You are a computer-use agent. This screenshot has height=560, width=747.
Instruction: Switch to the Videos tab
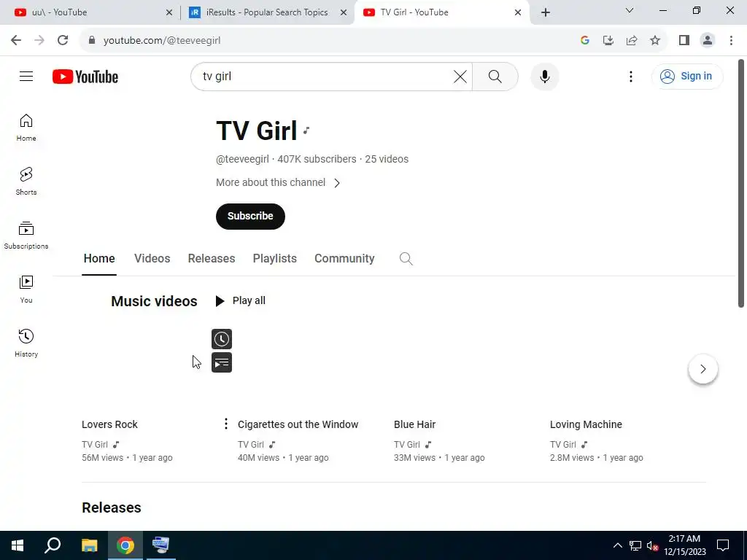click(x=152, y=259)
